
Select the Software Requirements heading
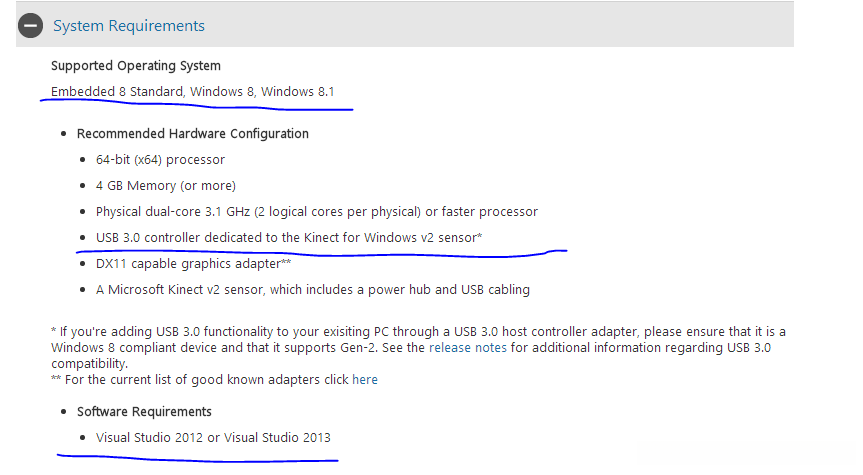click(144, 411)
